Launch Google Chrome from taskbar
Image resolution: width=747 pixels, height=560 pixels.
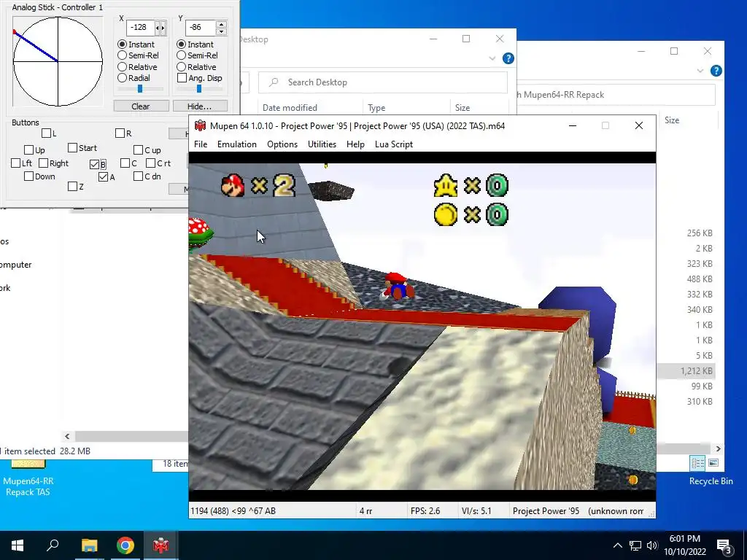tap(125, 545)
